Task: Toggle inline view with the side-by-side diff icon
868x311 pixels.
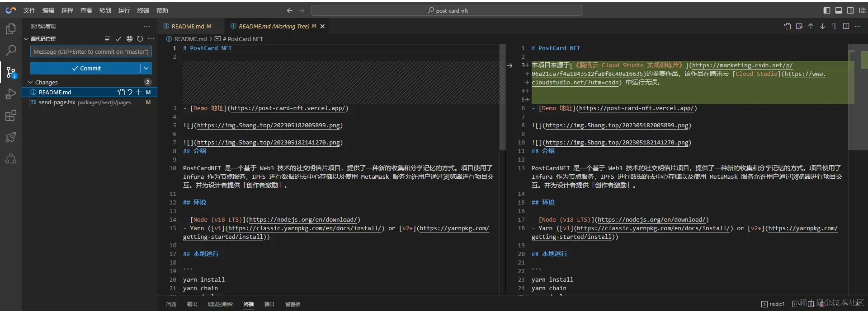Action: (846, 26)
